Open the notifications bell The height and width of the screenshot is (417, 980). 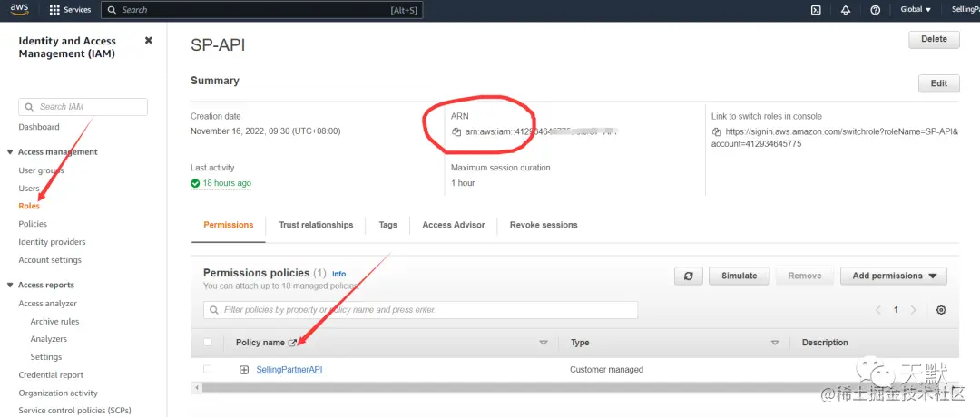[846, 10]
